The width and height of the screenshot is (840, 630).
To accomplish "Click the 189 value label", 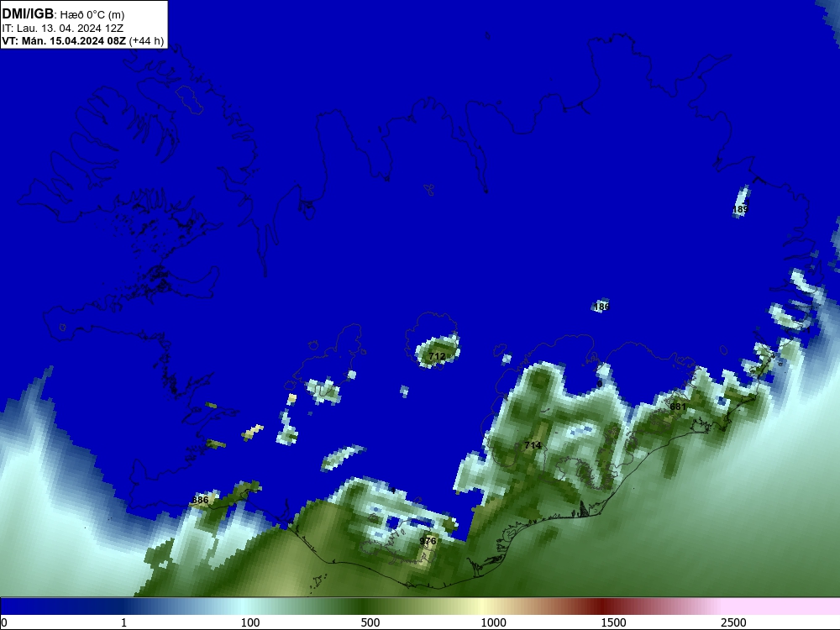I will [740, 209].
